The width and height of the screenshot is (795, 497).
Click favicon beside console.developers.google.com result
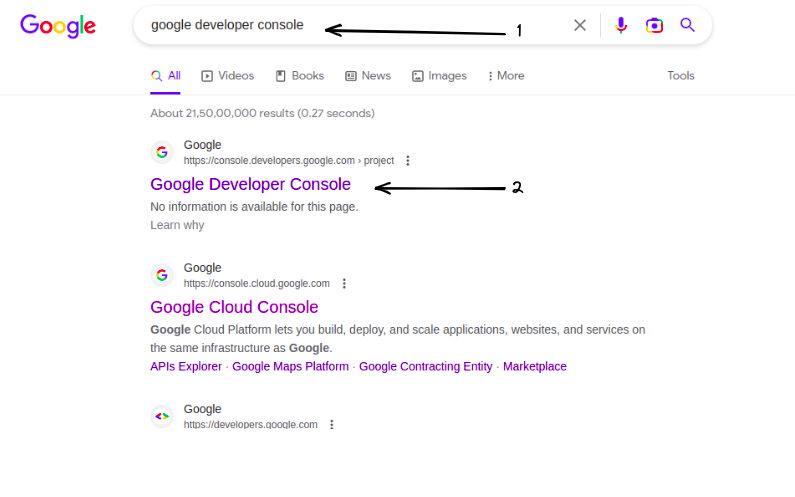tap(162, 152)
